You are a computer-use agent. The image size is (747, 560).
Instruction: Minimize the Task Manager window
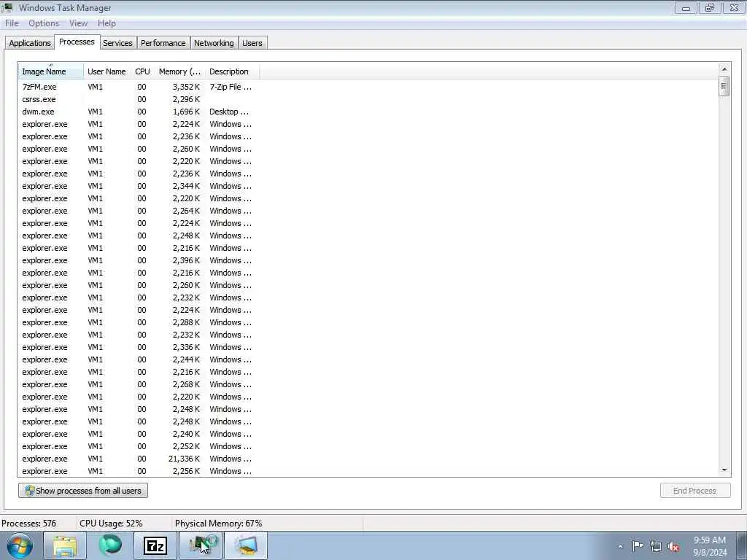click(686, 7)
